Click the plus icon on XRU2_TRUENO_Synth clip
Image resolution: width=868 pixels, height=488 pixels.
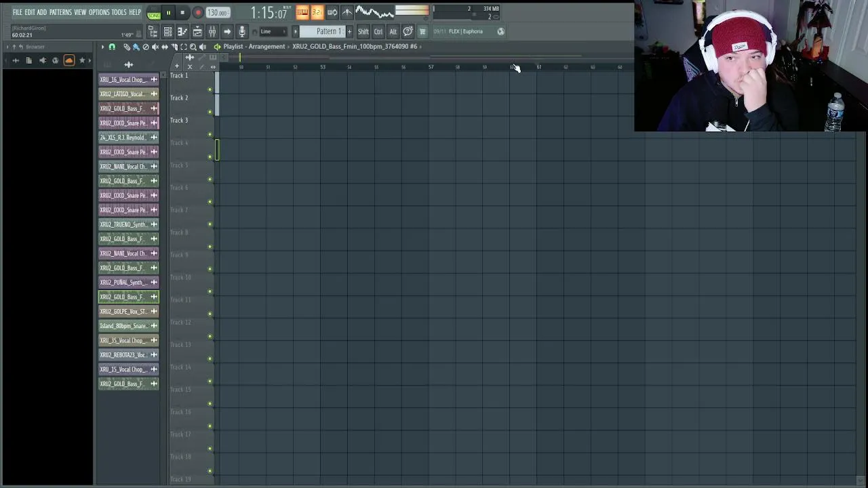pyautogui.click(x=154, y=224)
